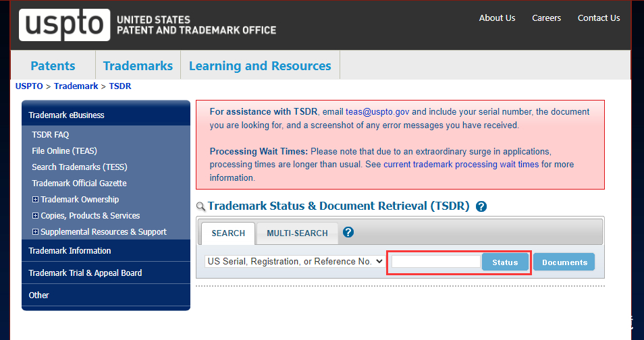Switch to the SEARCH tab

coord(228,233)
